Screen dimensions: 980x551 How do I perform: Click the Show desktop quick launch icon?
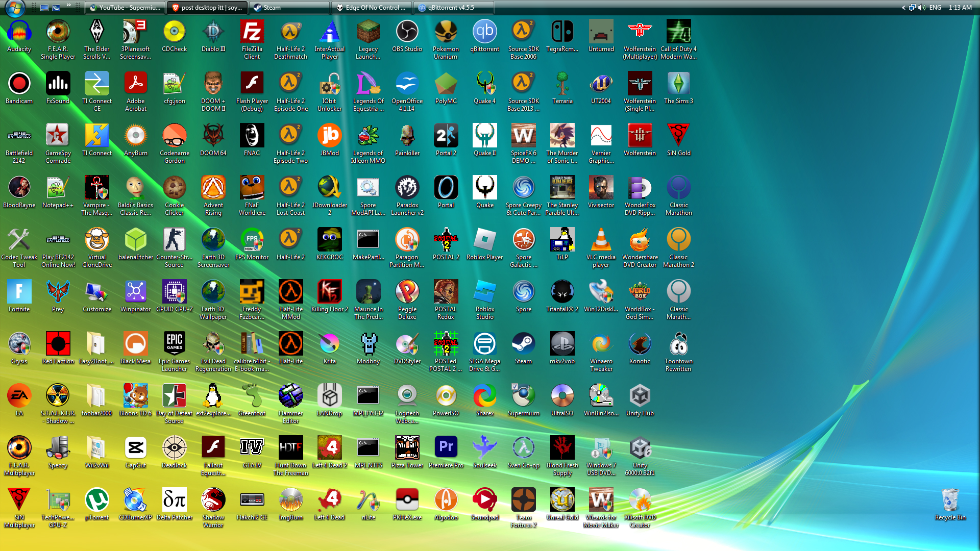(44, 8)
